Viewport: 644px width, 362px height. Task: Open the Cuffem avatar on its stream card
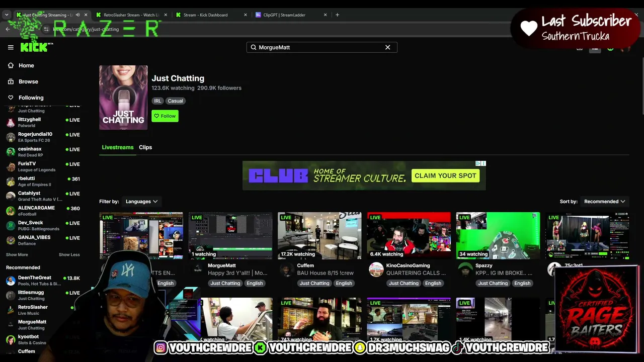[287, 269]
